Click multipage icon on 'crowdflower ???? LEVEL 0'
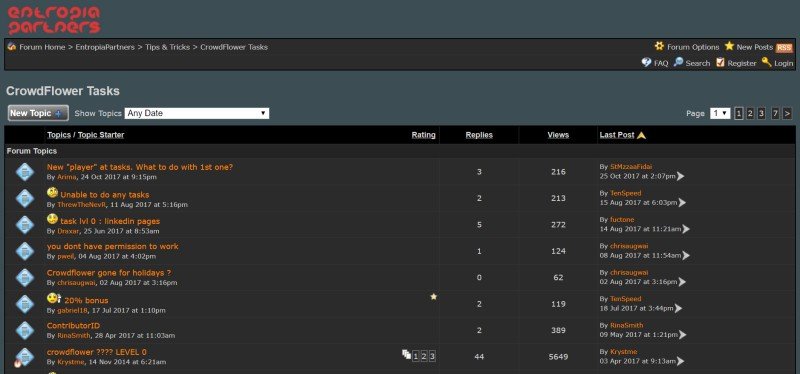This screenshot has width=800, height=374. (x=406, y=354)
